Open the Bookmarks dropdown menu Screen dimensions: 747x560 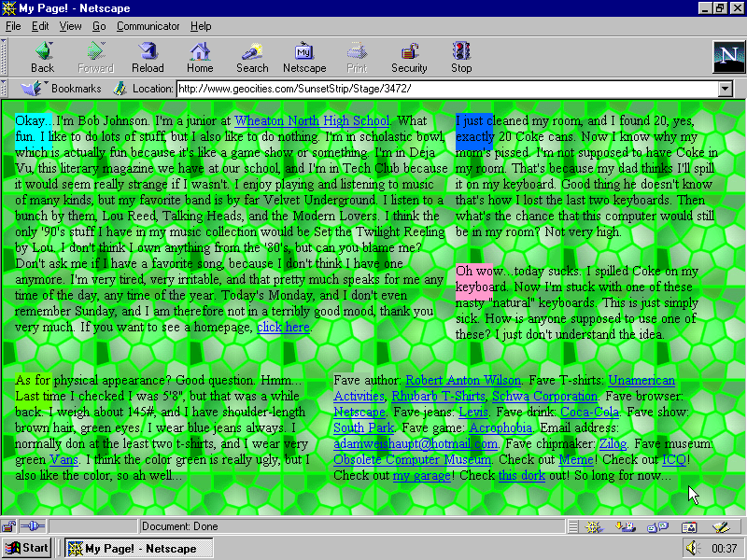coord(63,89)
